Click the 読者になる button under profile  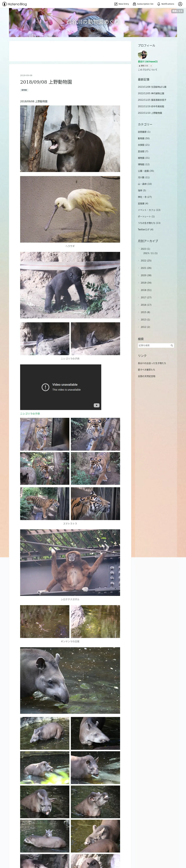[143, 66]
